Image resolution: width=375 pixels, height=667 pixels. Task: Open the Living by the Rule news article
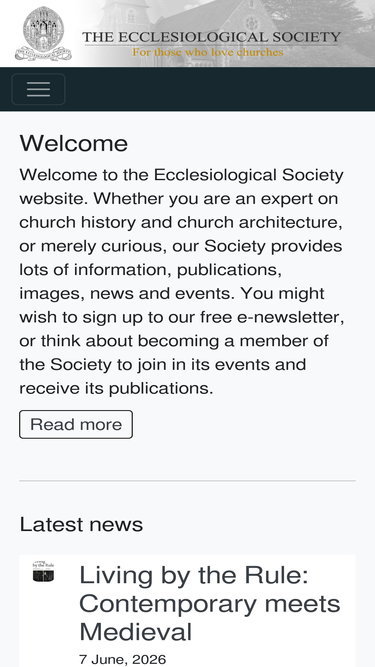pos(210,603)
